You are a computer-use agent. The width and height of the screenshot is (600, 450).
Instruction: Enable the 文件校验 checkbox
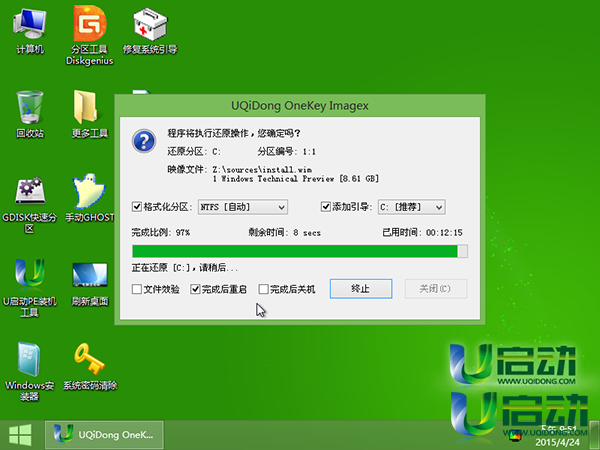pos(137,289)
